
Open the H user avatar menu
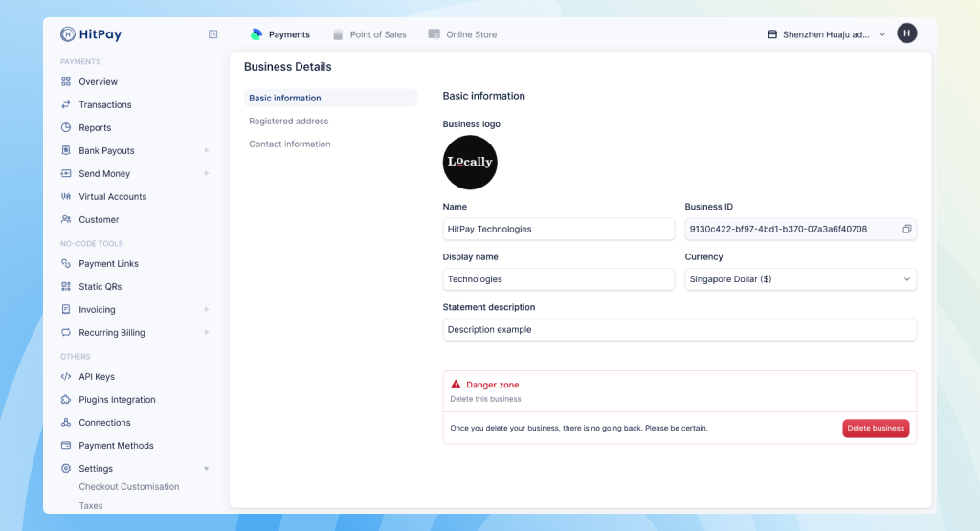907,33
